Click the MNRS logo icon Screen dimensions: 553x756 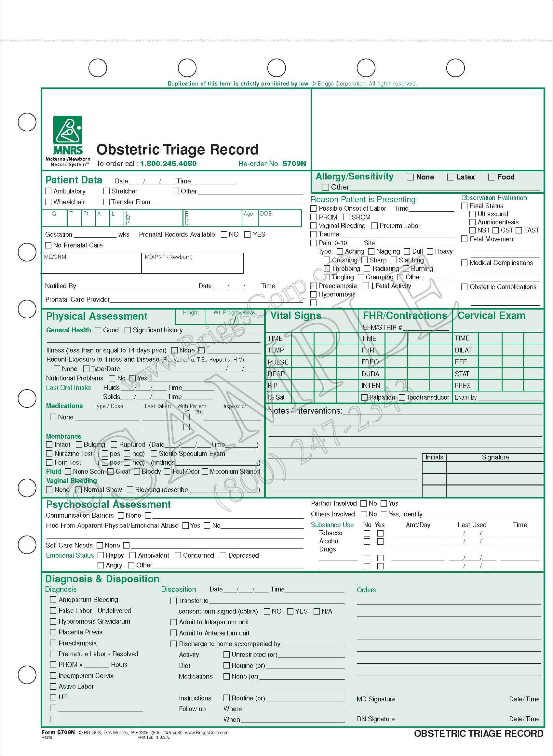[x=68, y=130]
